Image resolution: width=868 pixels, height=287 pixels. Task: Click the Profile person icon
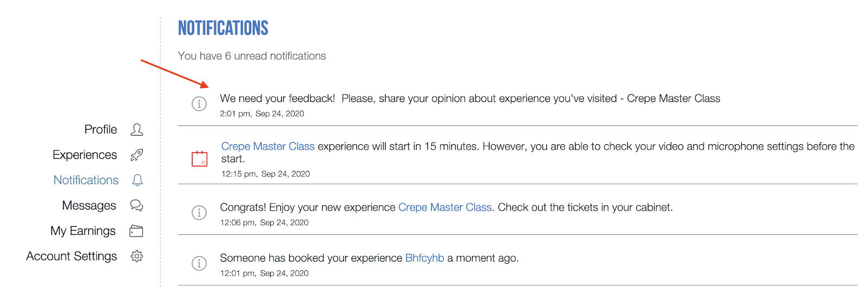pos(137,130)
